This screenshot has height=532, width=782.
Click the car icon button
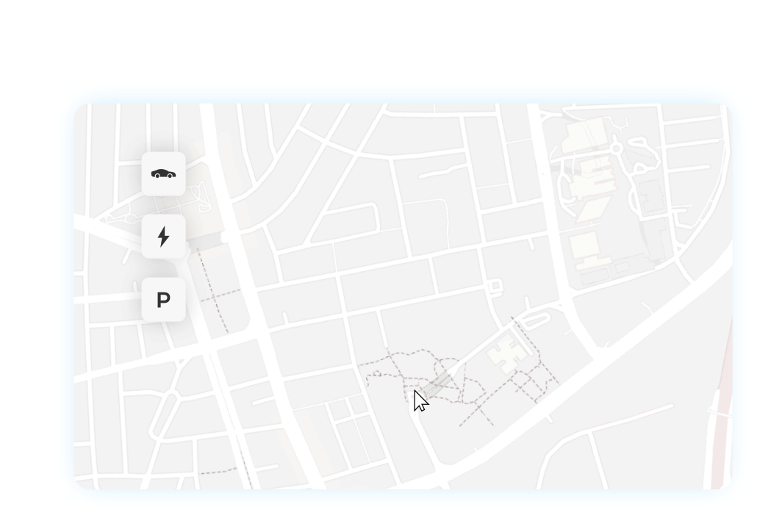(x=164, y=174)
